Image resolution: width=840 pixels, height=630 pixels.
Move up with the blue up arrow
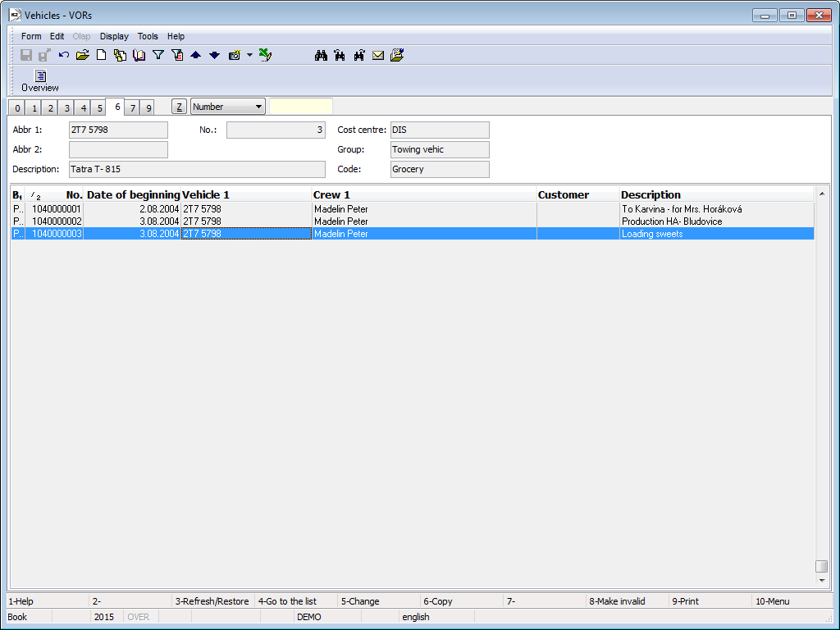[195, 55]
